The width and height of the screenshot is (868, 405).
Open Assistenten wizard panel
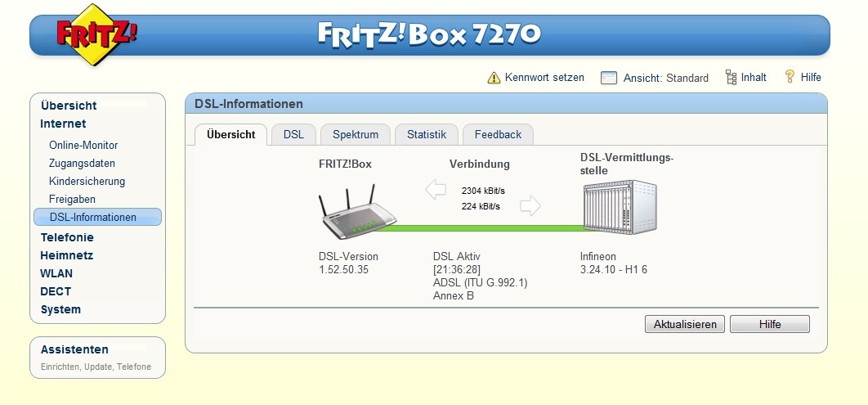pyautogui.click(x=74, y=349)
